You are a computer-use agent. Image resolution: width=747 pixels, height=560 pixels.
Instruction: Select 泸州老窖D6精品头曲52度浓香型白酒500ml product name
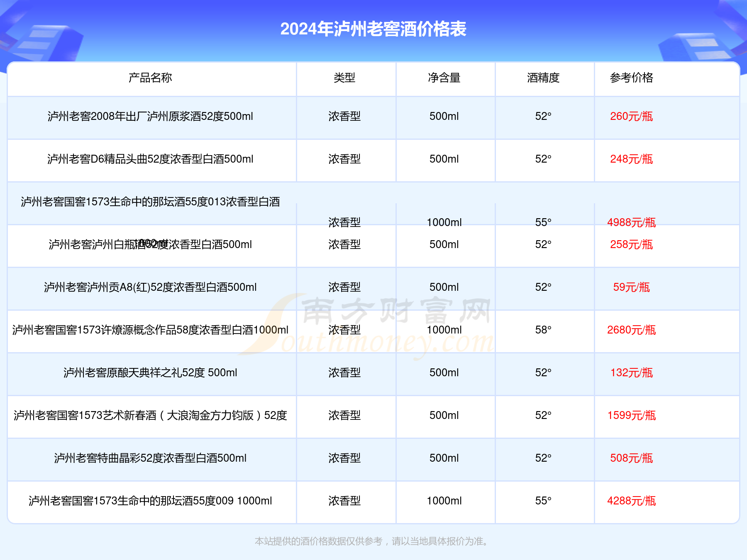point(150,159)
